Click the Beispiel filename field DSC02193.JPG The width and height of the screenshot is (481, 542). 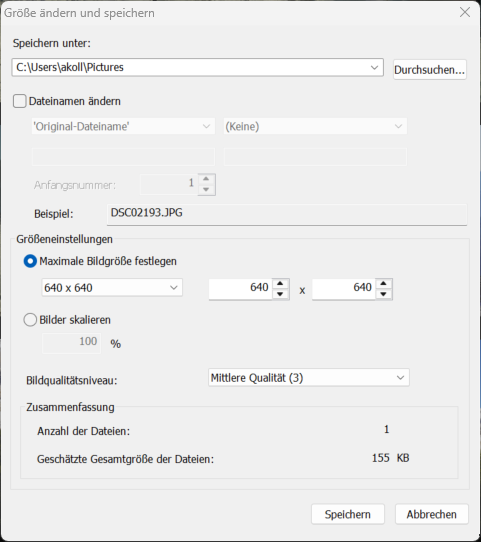click(287, 214)
